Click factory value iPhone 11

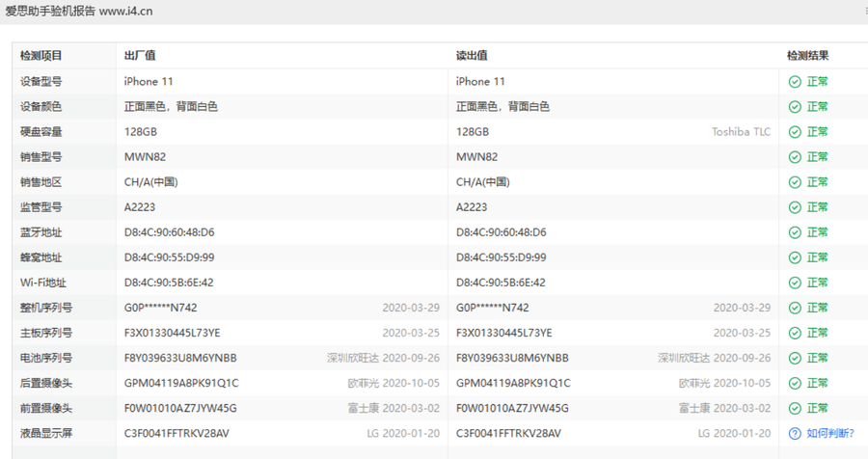point(149,81)
